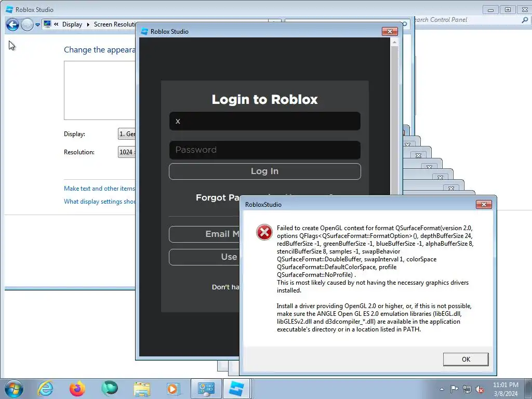
Task: Open the Windows Start menu
Action: point(14,389)
